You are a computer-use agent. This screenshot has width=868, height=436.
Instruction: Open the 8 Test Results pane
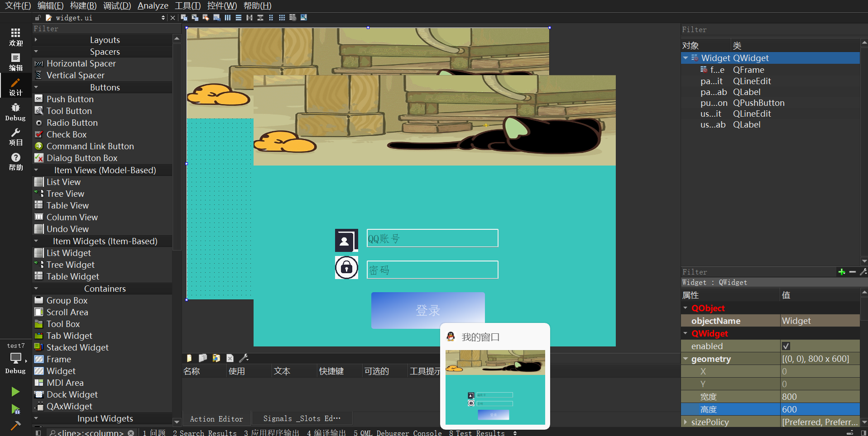(x=477, y=432)
